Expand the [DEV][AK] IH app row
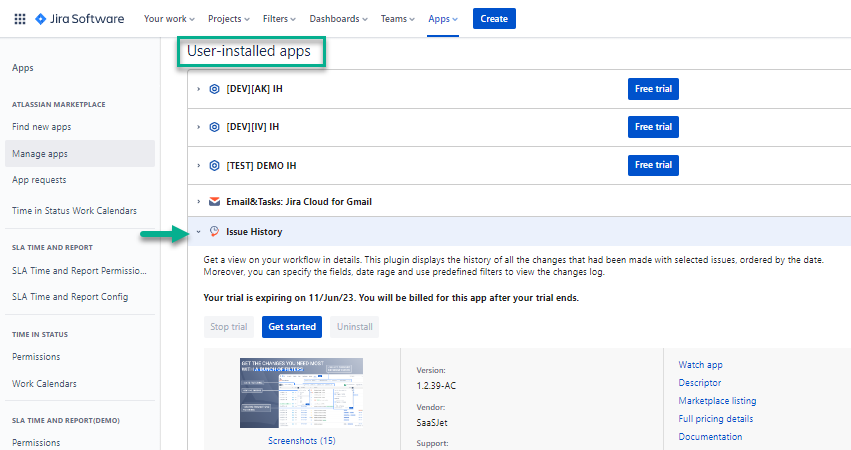 point(199,89)
